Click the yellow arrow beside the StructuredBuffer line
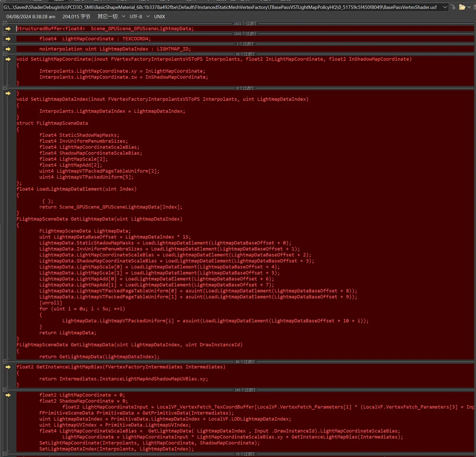This screenshot has width=476, height=457. [x=8, y=28]
